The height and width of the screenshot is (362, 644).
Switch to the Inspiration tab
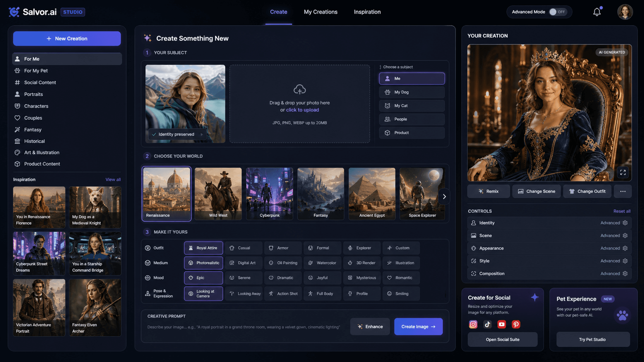[x=367, y=12]
